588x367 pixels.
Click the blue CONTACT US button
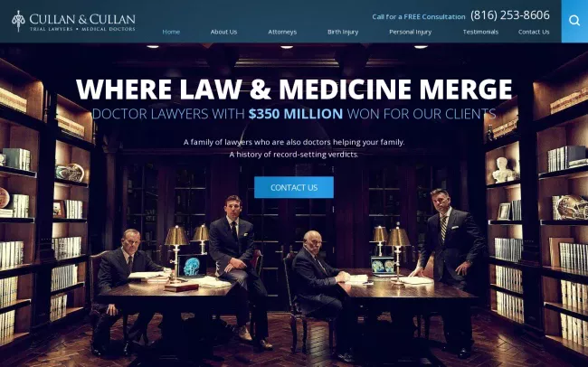[294, 187]
